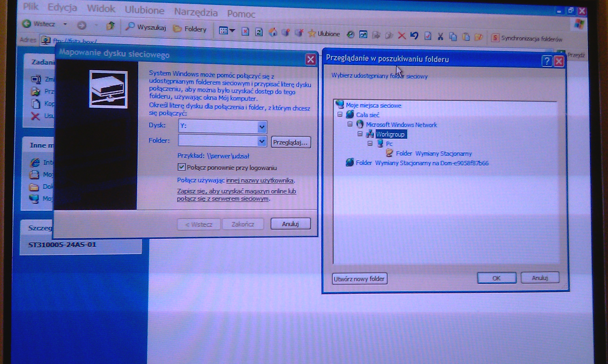Viewport: 608px width, 364px height.
Task: Open the Dysk drive letter dropdown
Action: 262,127
